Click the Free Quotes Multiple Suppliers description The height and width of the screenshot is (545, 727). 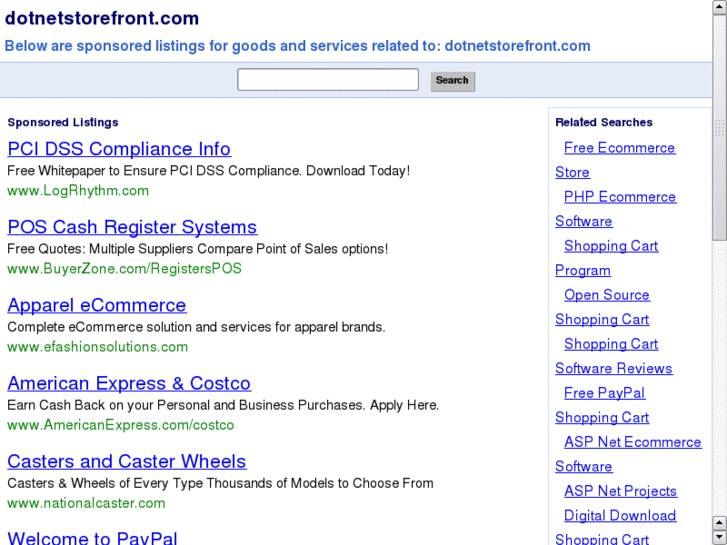(x=198, y=249)
